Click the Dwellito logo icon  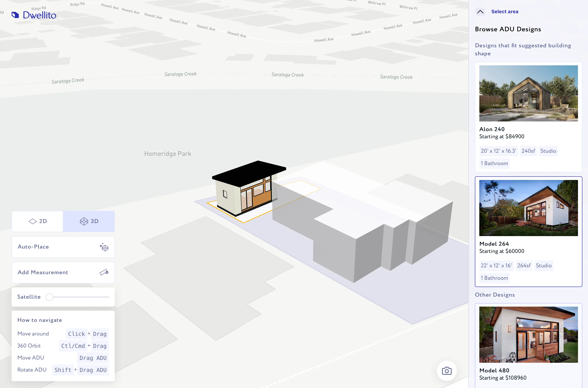pos(15,15)
